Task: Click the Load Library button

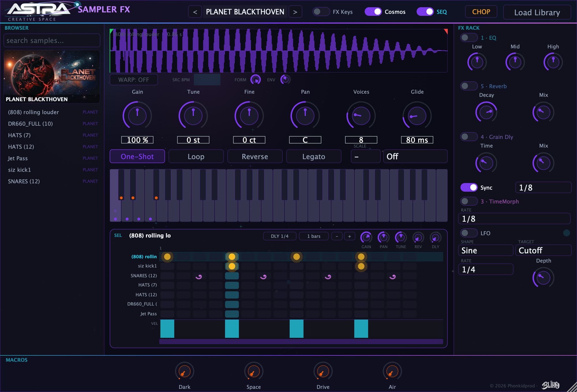Action: (x=537, y=12)
